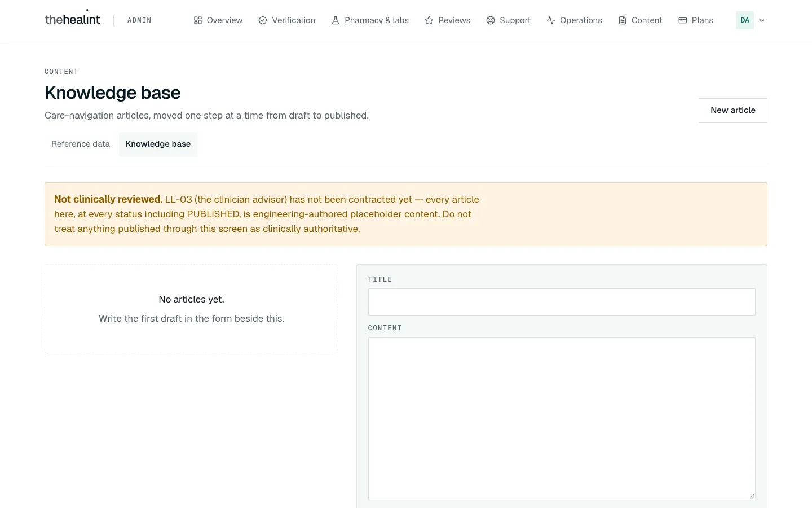Click the Support lifebuoy icon
The image size is (812, 508).
(x=491, y=20)
